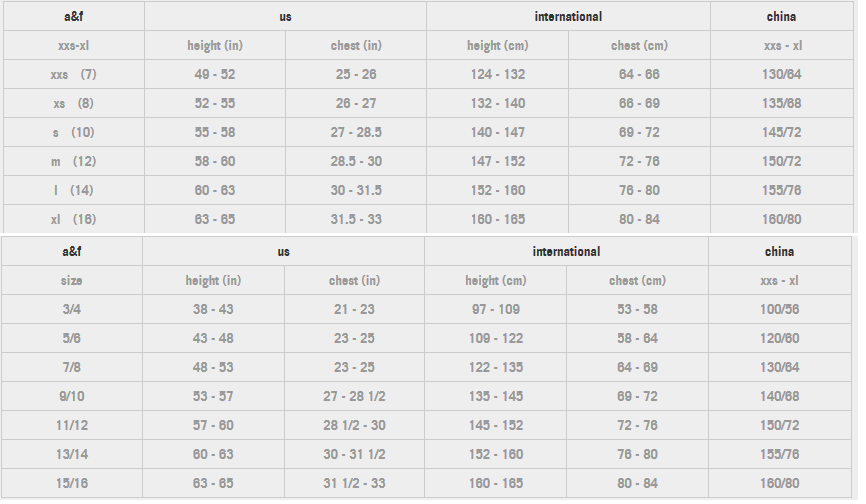Viewport: 866px width, 504px height.
Task: Click the "size" column header cell
Action: (71, 281)
